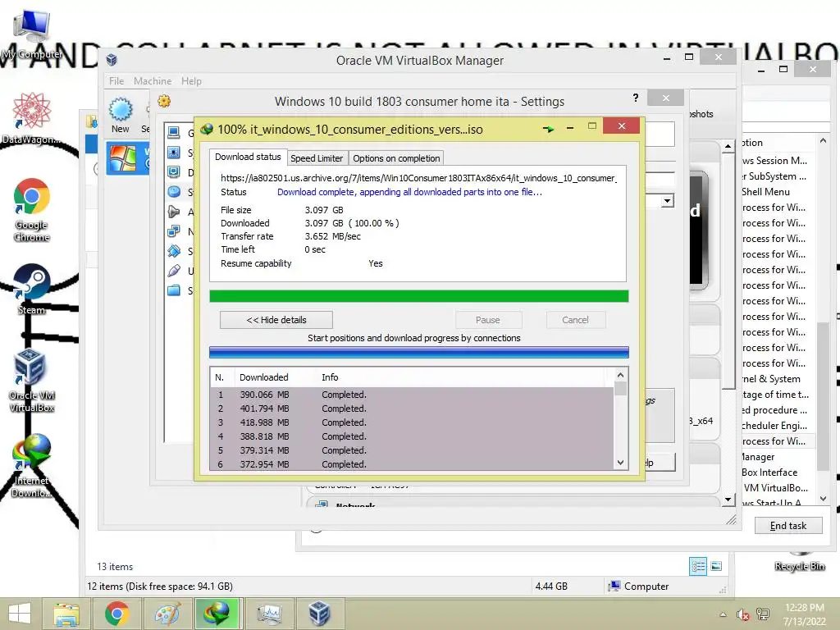
Task: Select the USB settings category icon
Action: tap(174, 271)
